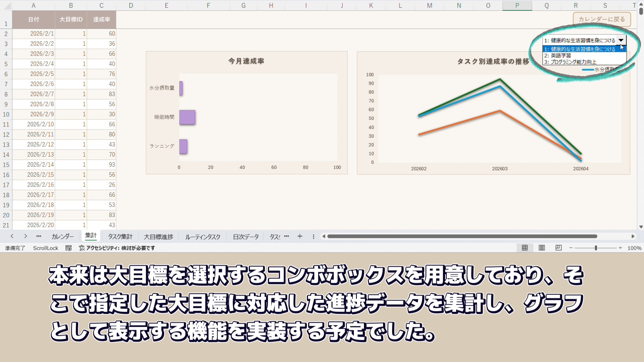Click zoom in plus icon
644x362 pixels.
click(620, 248)
